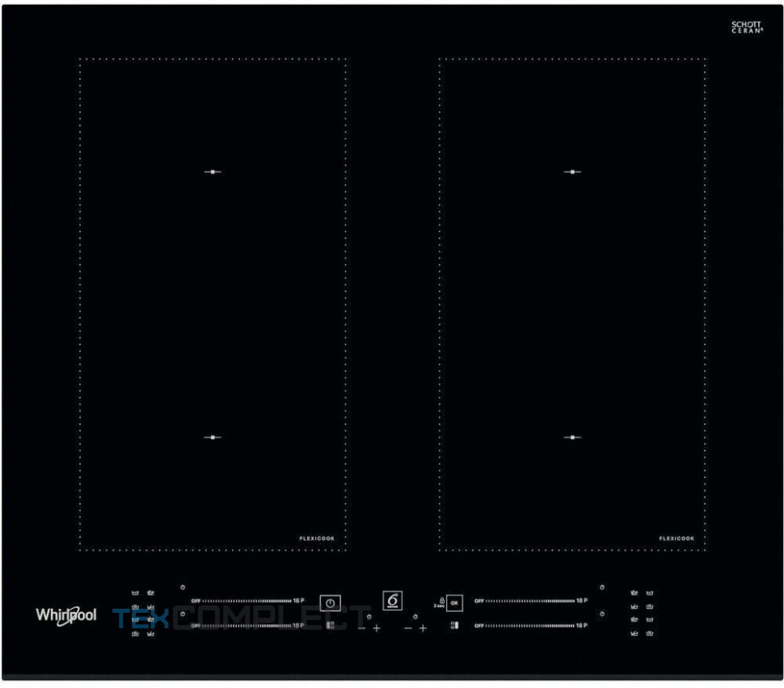This screenshot has height=688, width=784.
Task: Tap the third-row outer cooking-mode icon, right group
Action: pos(650,620)
